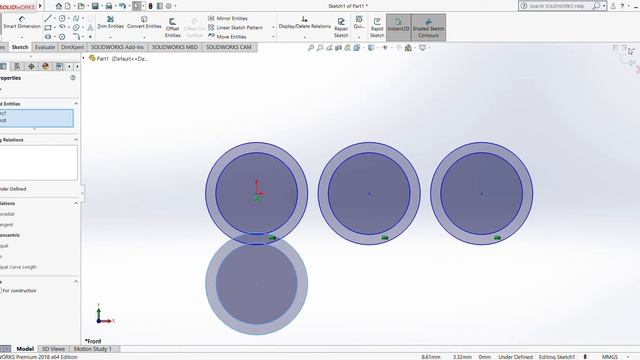
Task: Save the document with Save icon
Action: [x=95, y=6]
